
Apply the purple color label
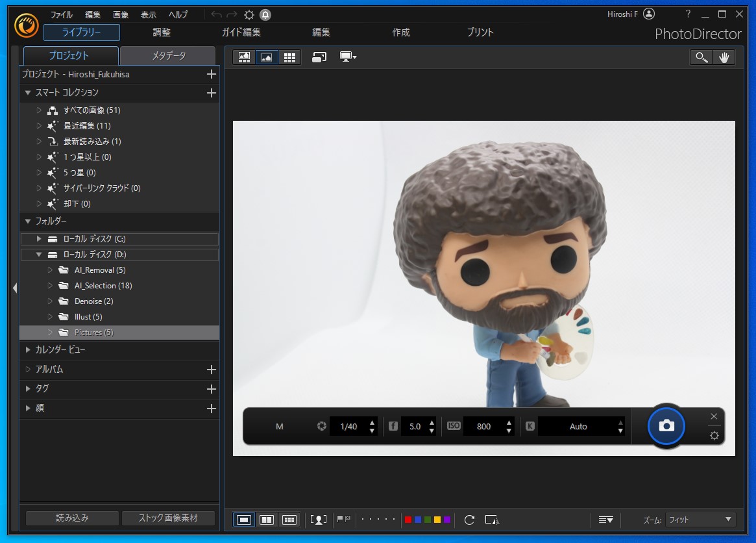447,520
